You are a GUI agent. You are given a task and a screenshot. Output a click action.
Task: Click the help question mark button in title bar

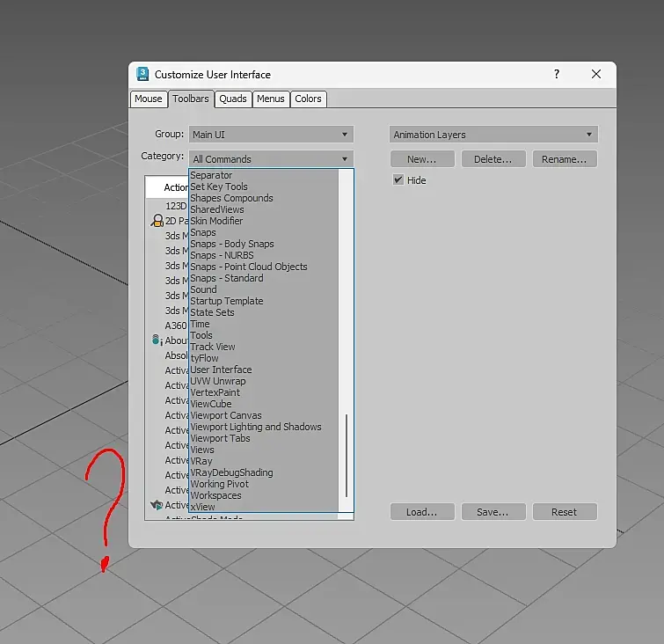(x=557, y=74)
